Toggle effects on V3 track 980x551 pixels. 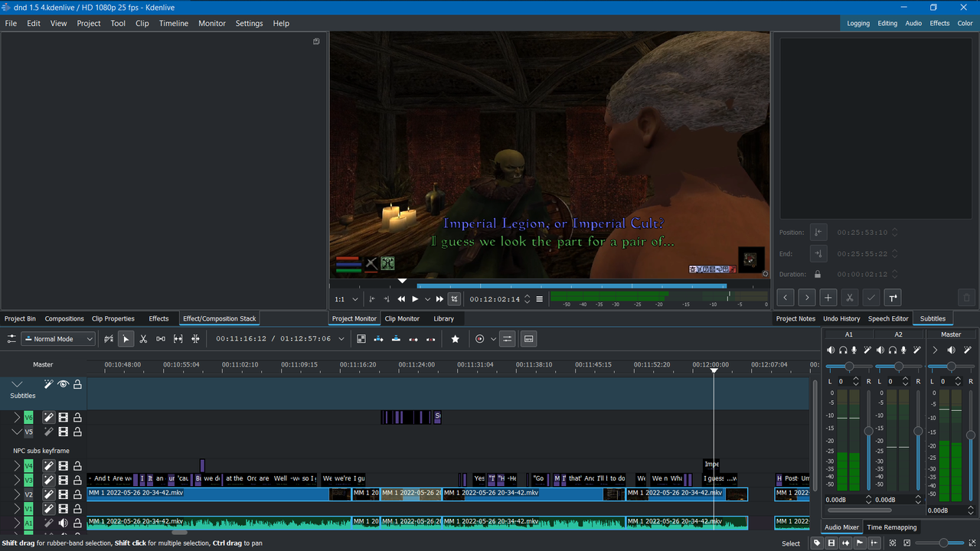(x=48, y=480)
